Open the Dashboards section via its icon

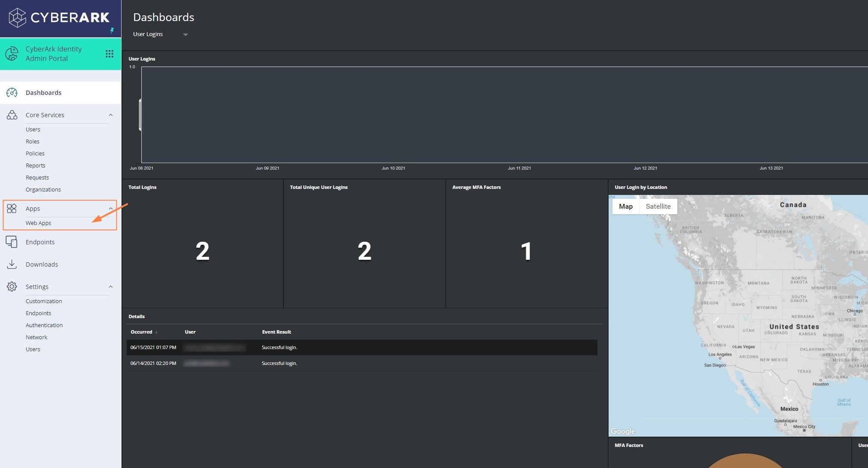(12, 92)
